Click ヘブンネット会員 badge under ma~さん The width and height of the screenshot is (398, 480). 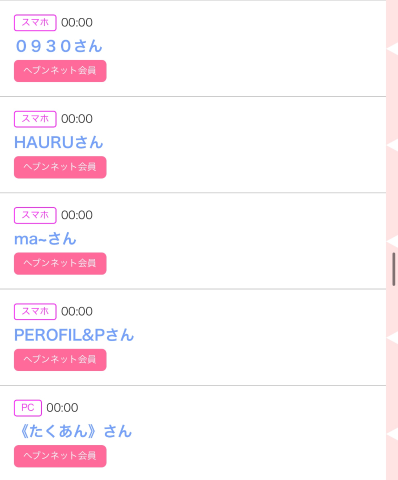coord(60,263)
